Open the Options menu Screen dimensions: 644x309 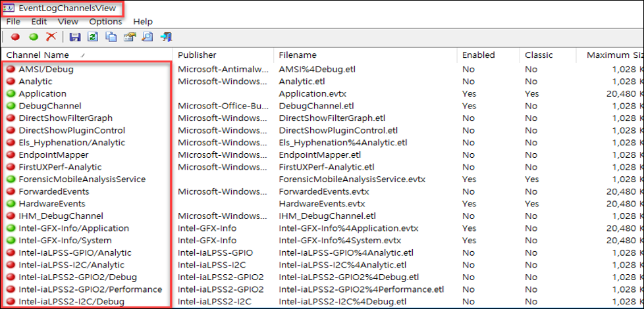(x=105, y=22)
